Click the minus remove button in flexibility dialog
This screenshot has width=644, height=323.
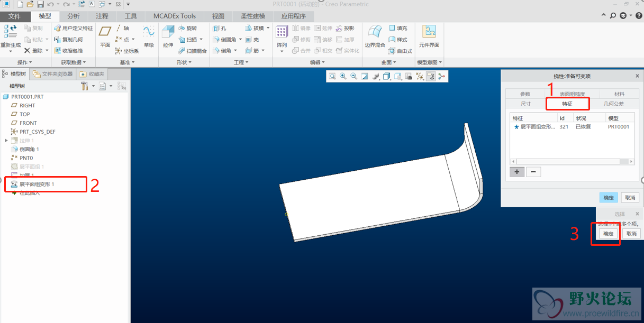pyautogui.click(x=533, y=172)
